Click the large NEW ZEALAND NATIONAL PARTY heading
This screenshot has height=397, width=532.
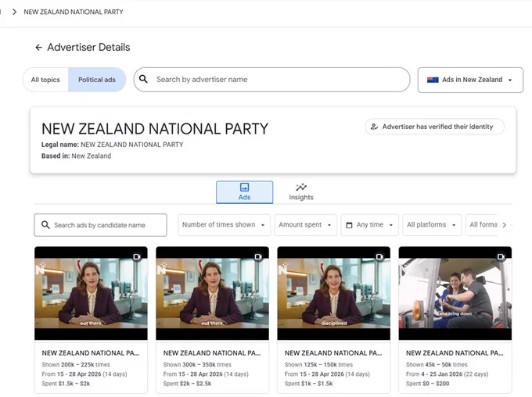click(x=155, y=129)
